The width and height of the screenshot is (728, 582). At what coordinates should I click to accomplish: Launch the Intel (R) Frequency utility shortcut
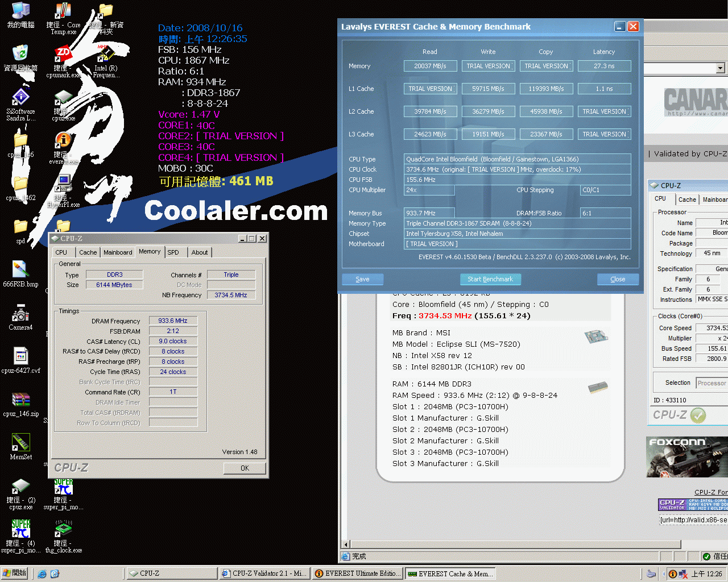tap(106, 61)
